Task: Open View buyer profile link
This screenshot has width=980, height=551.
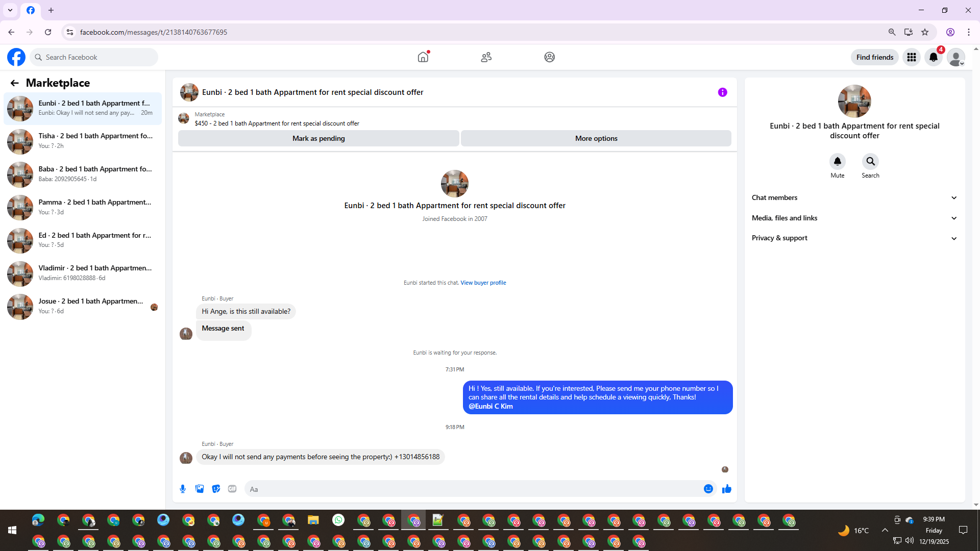Action: [483, 283]
